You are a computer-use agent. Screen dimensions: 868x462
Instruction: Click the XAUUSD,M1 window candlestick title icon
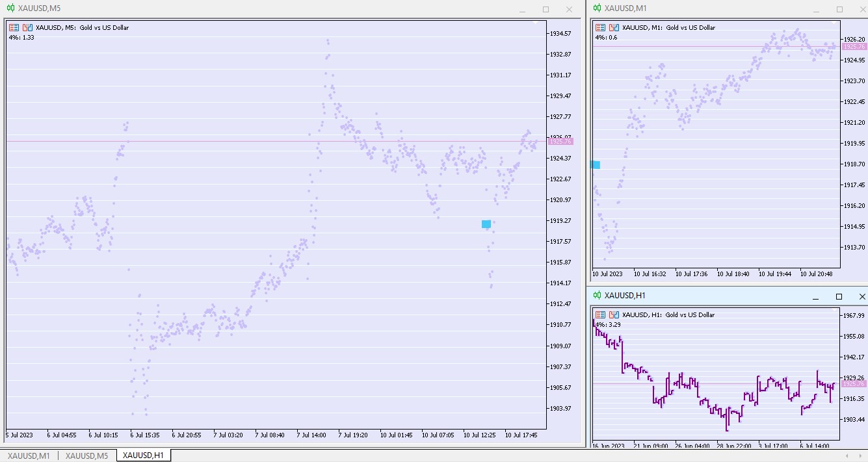click(597, 8)
